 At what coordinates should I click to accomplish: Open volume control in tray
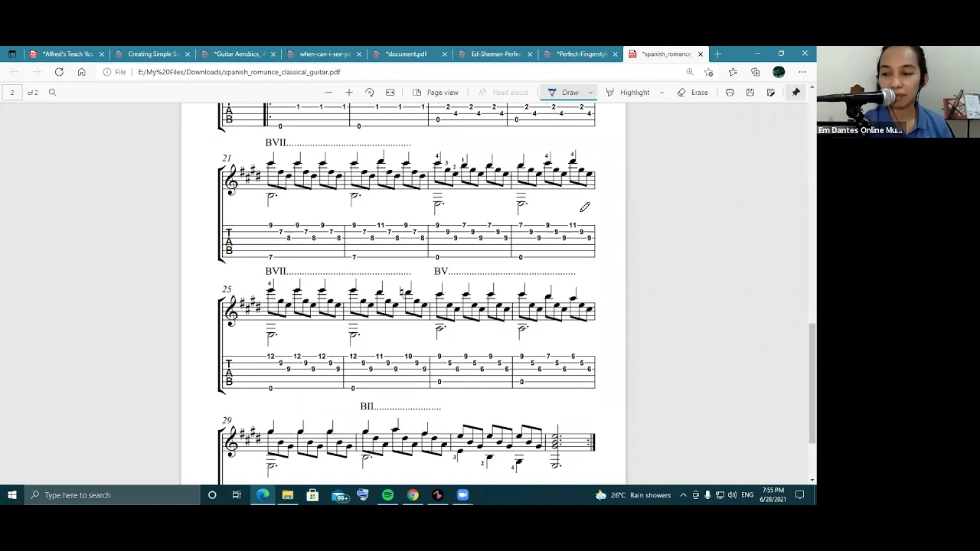pyautogui.click(x=732, y=495)
